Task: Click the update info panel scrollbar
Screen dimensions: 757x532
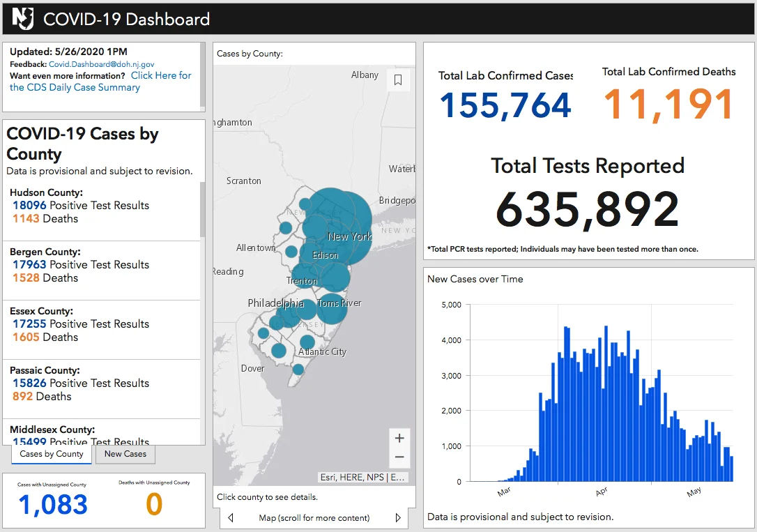Action: [203, 75]
